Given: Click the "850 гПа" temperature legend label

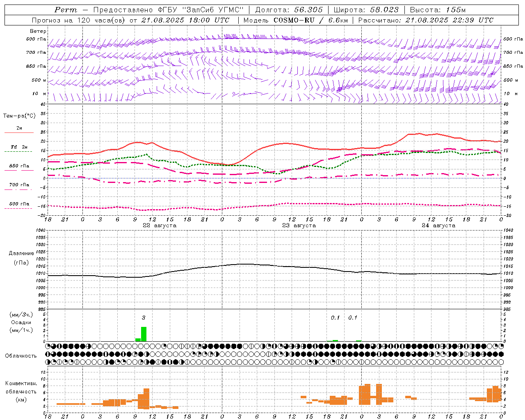Looking at the screenshot, I should tap(19, 166).
